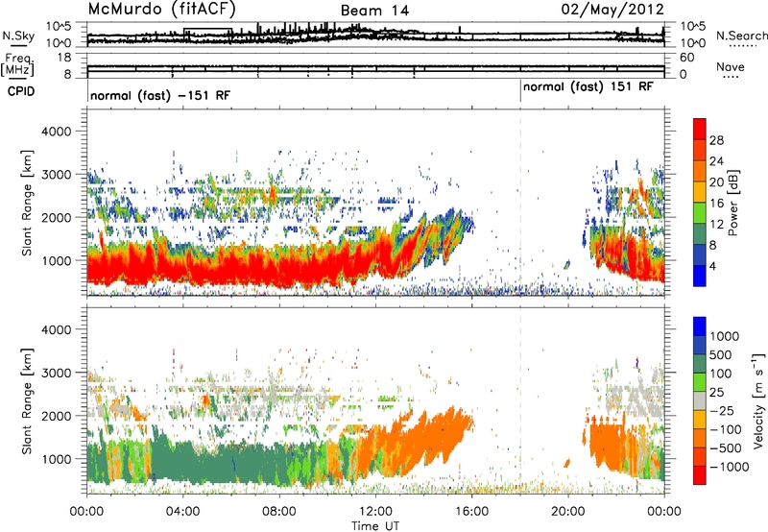
Task: Pick the red top segment of power colorbar
Action: pyautogui.click(x=700, y=129)
